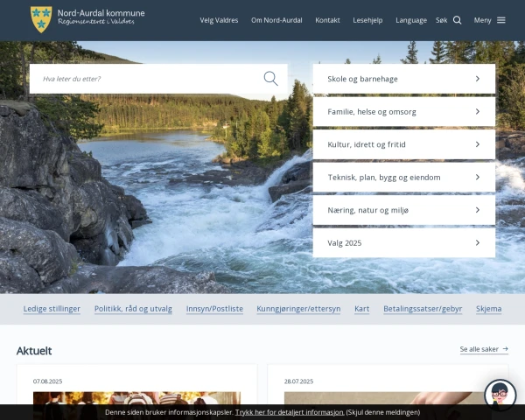Image resolution: width=525 pixels, height=420 pixels.
Task: Open Kultur, idrett og fritid category
Action: (403, 144)
